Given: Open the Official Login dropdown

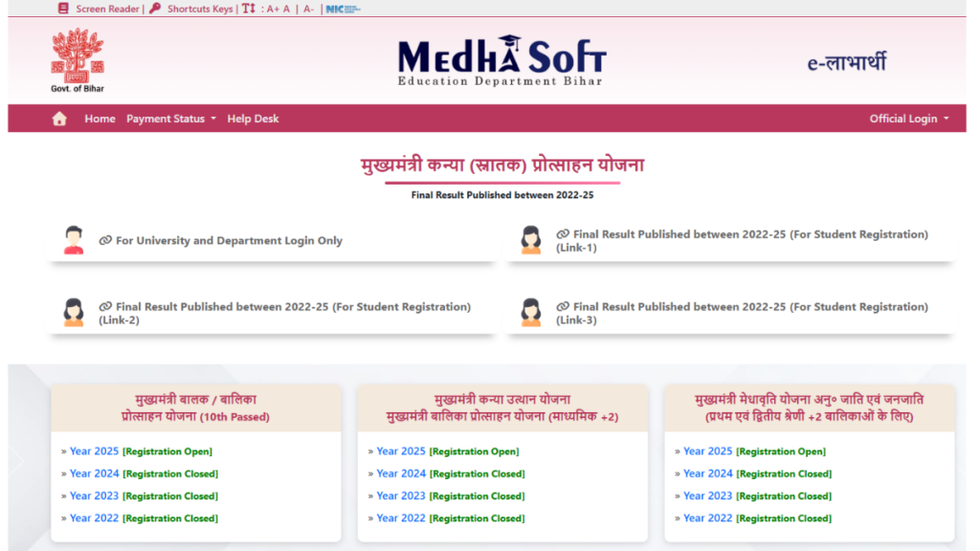Looking at the screenshot, I should pyautogui.click(x=908, y=119).
